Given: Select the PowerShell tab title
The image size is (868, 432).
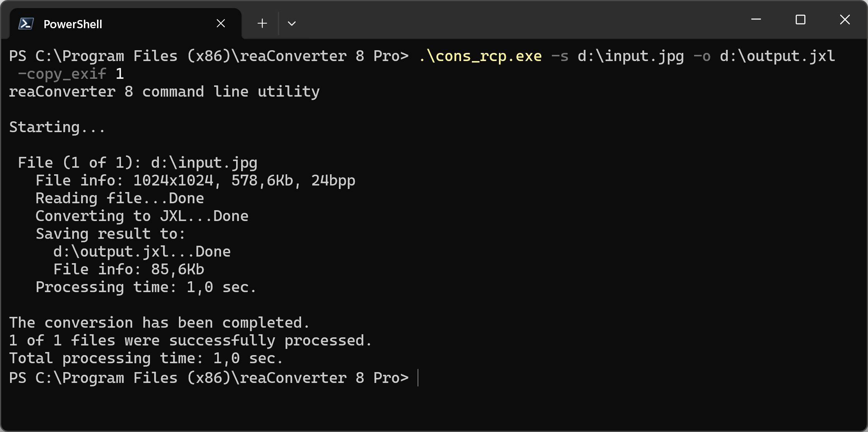Looking at the screenshot, I should pyautogui.click(x=73, y=24).
